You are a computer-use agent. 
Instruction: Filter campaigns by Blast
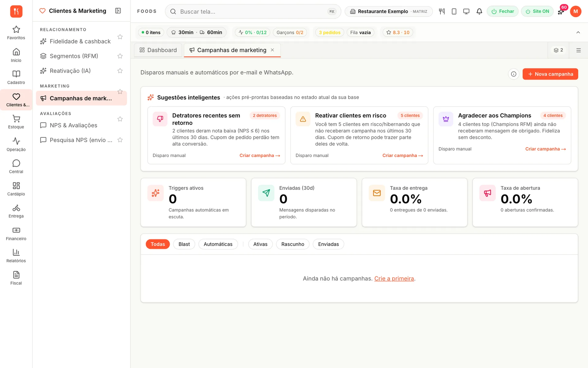click(x=184, y=244)
